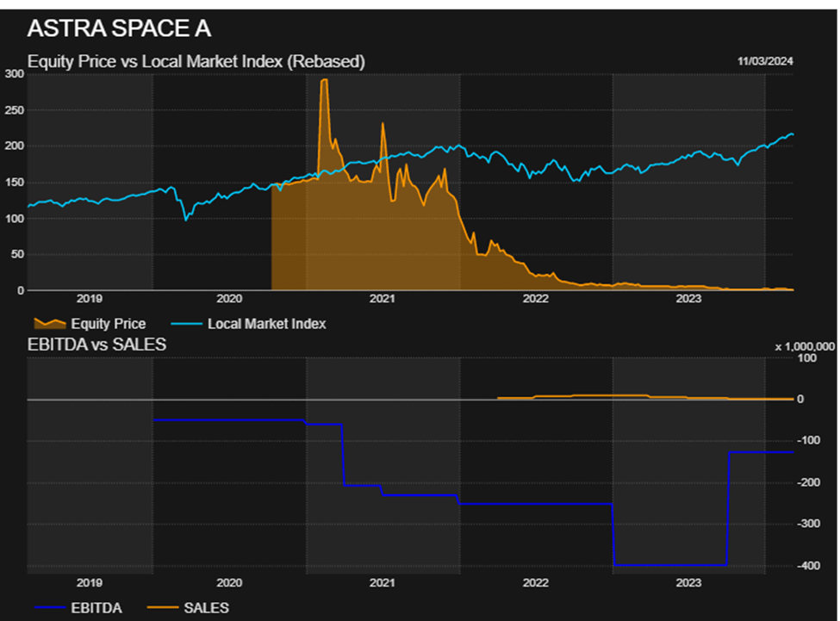The height and width of the screenshot is (621, 840).
Task: Click the Local Market Index legend label
Action: click(x=267, y=324)
